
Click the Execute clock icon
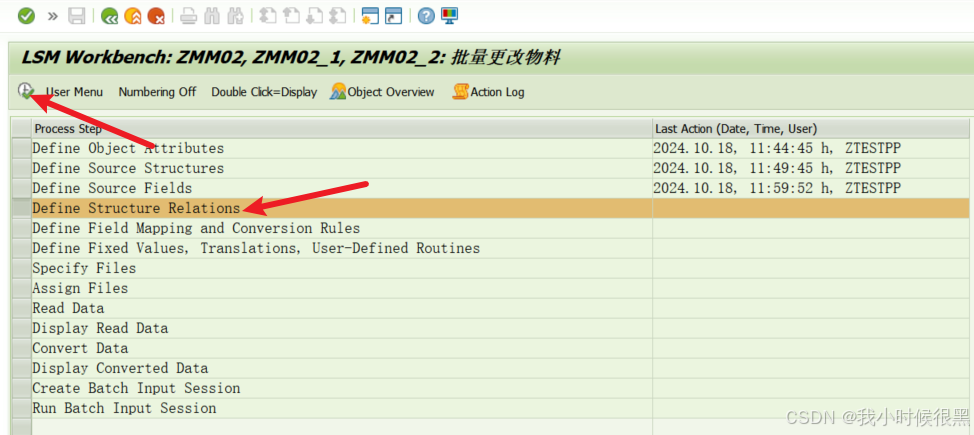[25, 91]
